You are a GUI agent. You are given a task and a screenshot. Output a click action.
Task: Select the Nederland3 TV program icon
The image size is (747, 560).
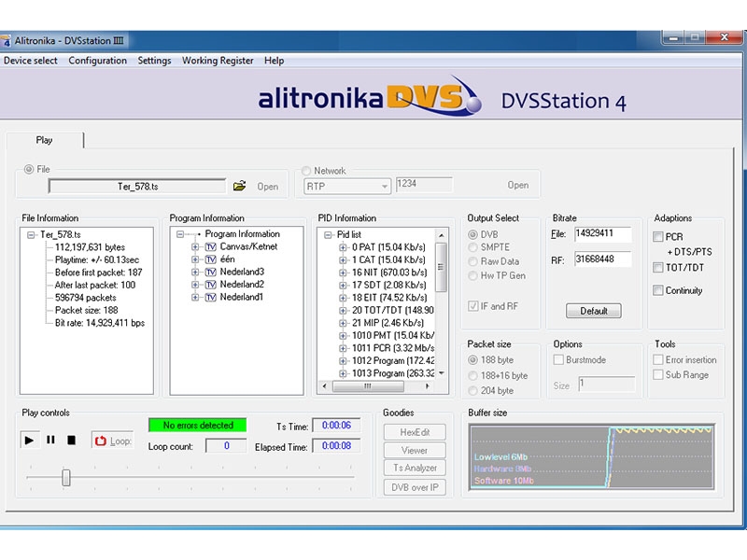(x=211, y=272)
